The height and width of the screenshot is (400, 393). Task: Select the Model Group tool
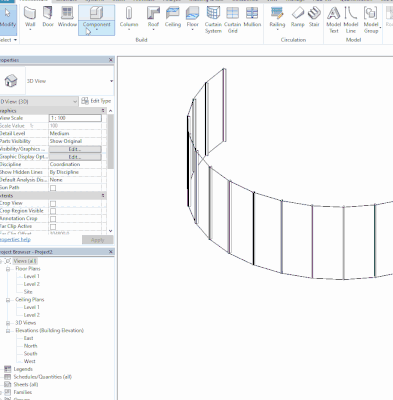371,19
